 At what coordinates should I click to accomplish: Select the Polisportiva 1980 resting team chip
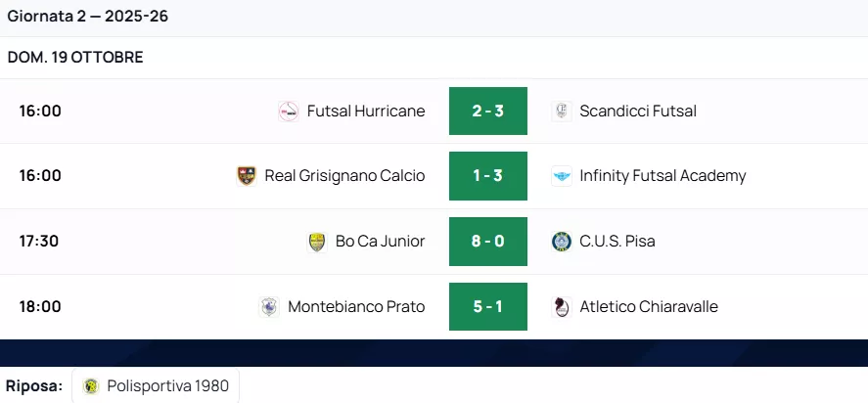157,386
